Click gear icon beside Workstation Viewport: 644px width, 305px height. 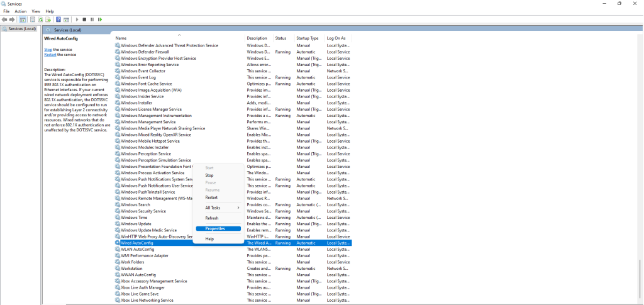pos(118,269)
